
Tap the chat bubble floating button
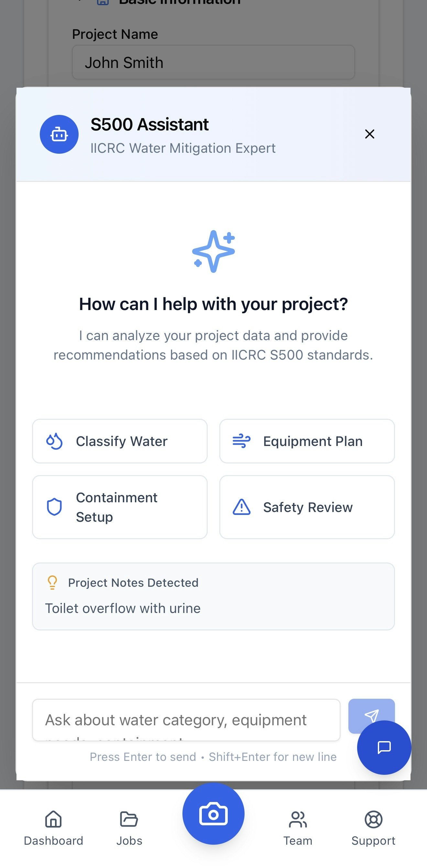pyautogui.click(x=384, y=747)
